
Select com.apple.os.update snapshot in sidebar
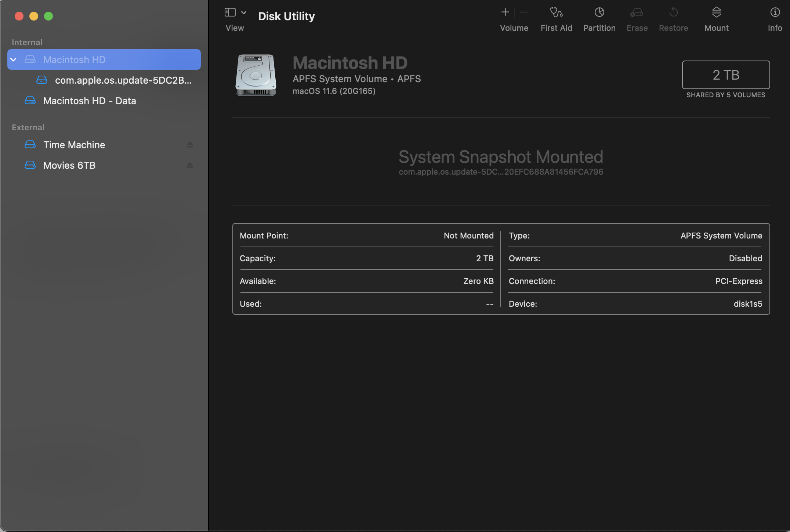123,80
